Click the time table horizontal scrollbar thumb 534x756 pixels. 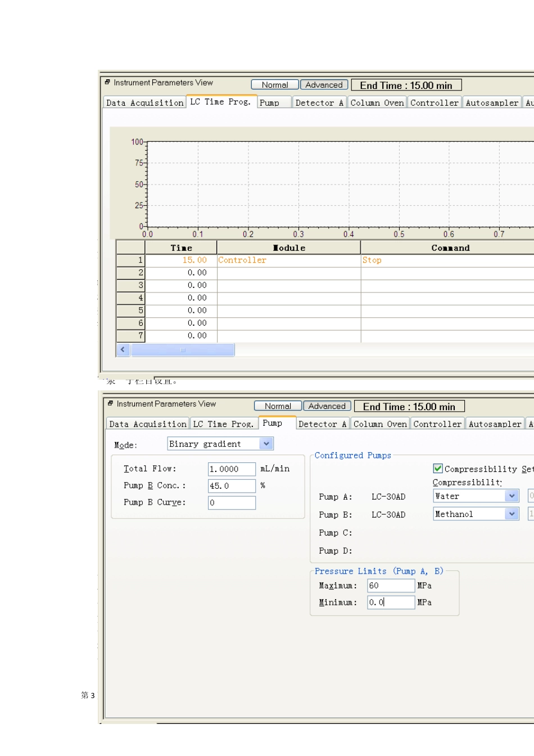tap(183, 350)
